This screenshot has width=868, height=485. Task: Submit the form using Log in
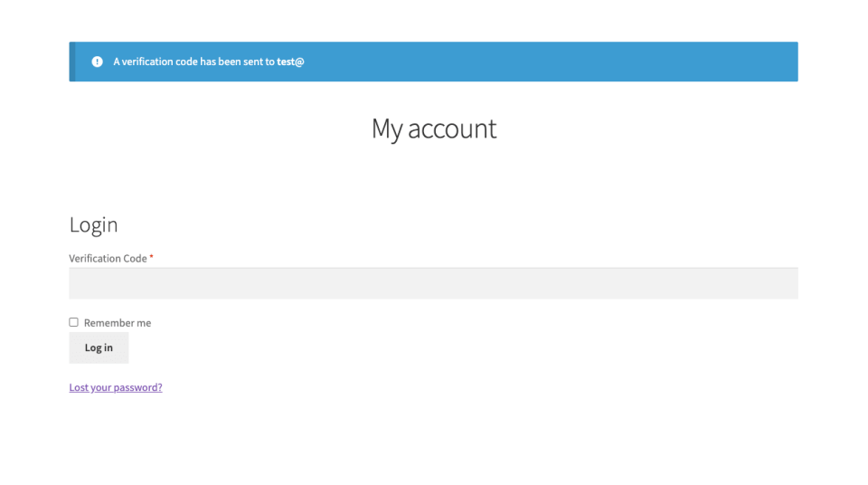pyautogui.click(x=99, y=347)
